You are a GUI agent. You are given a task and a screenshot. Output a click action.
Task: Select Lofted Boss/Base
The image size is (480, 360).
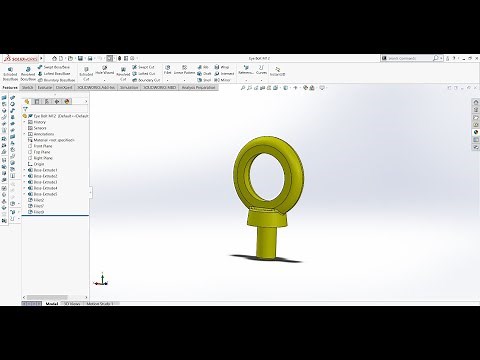pos(54,73)
